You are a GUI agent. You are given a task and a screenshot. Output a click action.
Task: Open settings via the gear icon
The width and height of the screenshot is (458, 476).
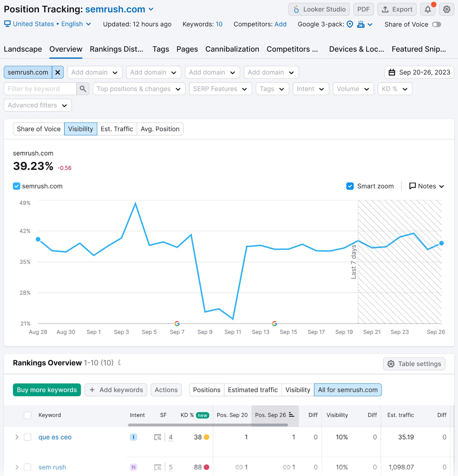point(446,10)
